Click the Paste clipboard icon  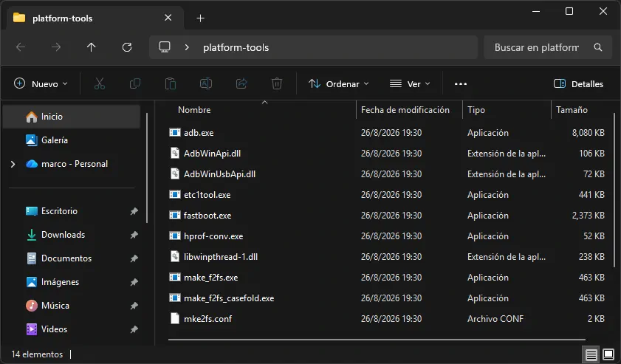(x=171, y=83)
